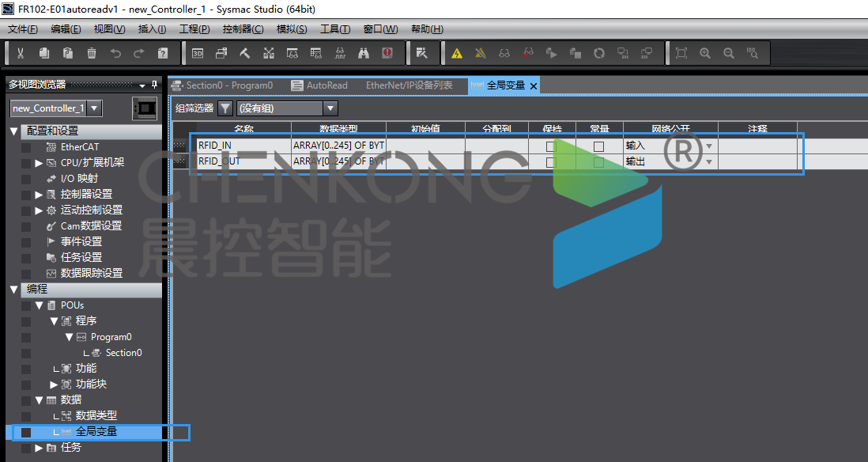Image resolution: width=868 pixels, height=462 pixels.
Task: Click the zoom in magnifier icon
Action: click(705, 53)
